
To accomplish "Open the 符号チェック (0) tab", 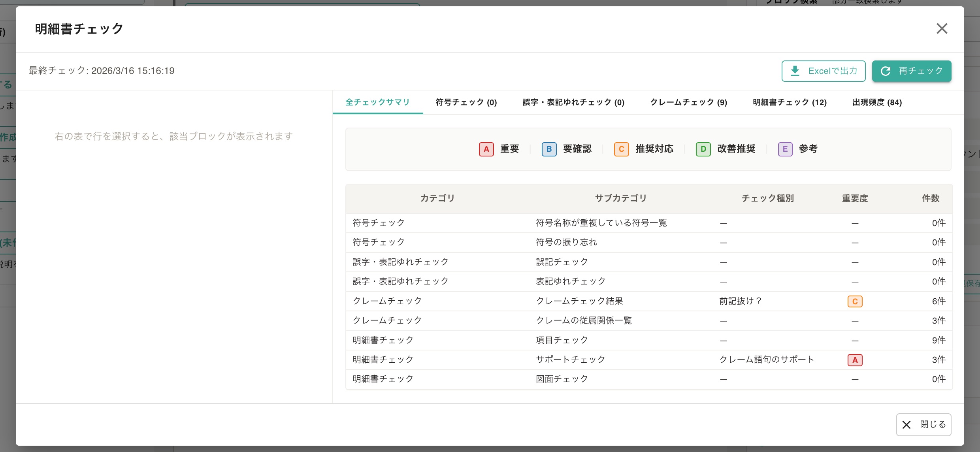I will tap(466, 102).
